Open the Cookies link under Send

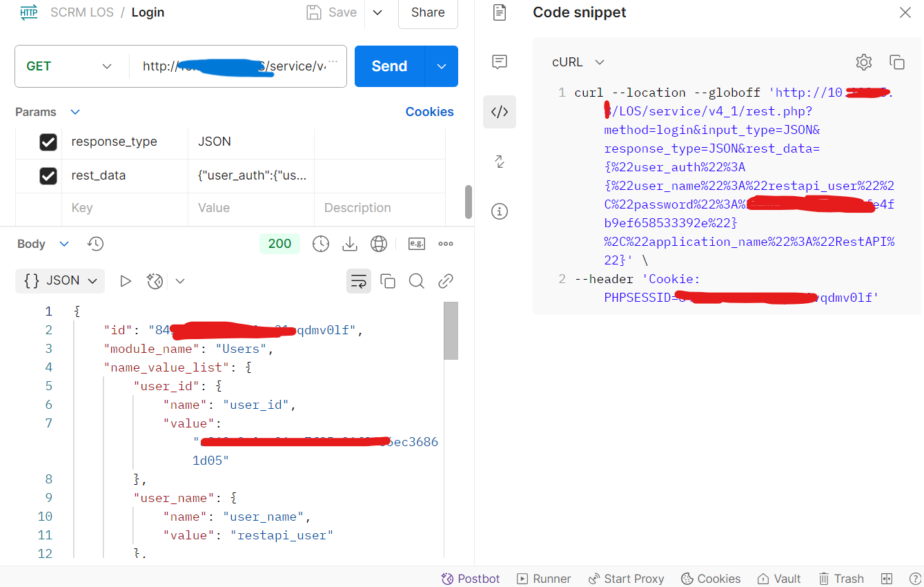point(429,112)
